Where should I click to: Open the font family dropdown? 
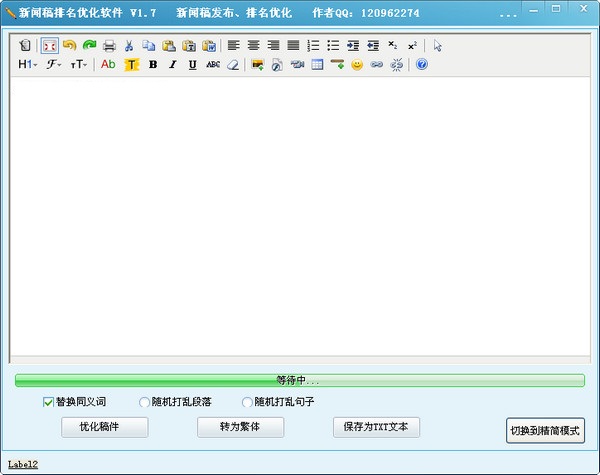pos(54,64)
